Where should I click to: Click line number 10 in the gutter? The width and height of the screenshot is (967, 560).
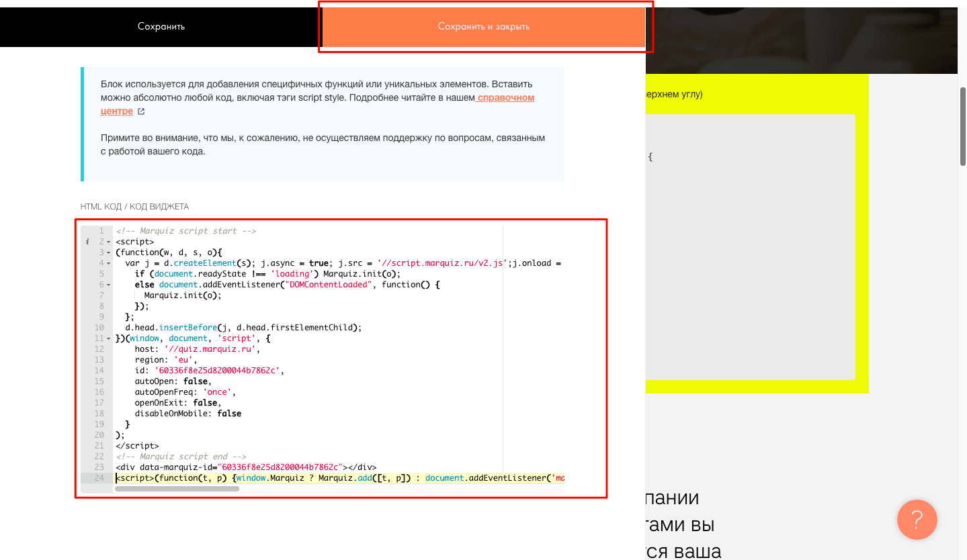[99, 328]
